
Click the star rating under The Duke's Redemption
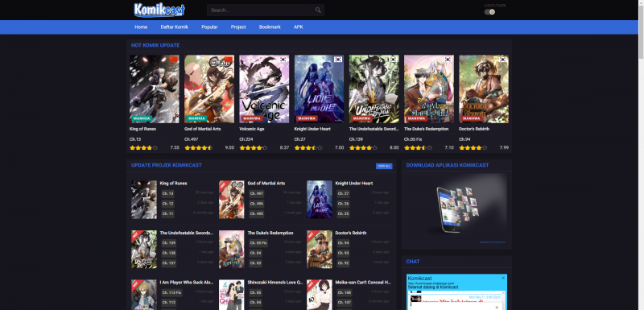click(x=418, y=148)
